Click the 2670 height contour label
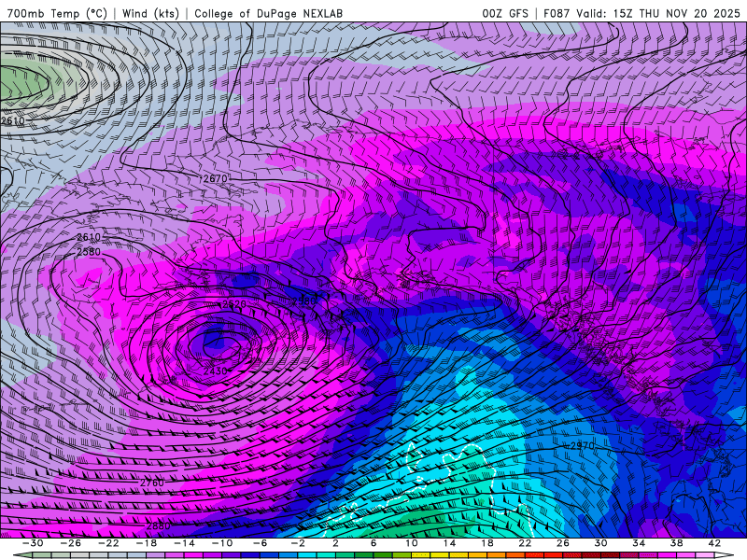The width and height of the screenshot is (747, 560). click(x=215, y=178)
